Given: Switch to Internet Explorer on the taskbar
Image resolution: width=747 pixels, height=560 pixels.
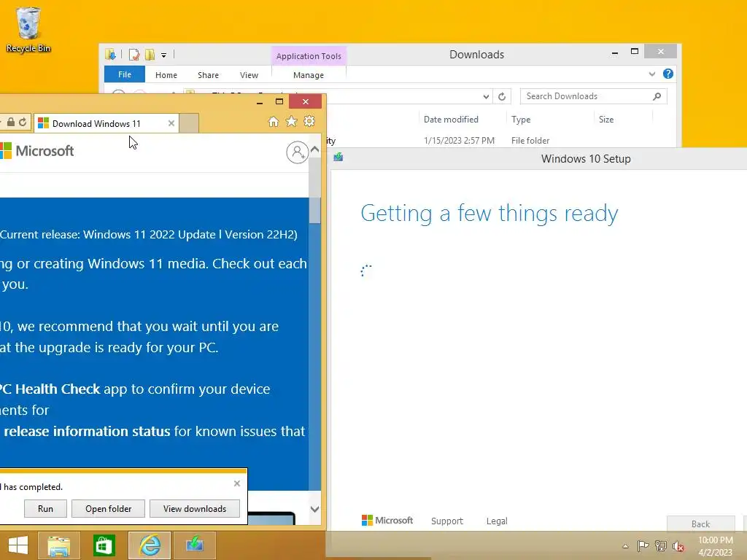Looking at the screenshot, I should pos(150,545).
